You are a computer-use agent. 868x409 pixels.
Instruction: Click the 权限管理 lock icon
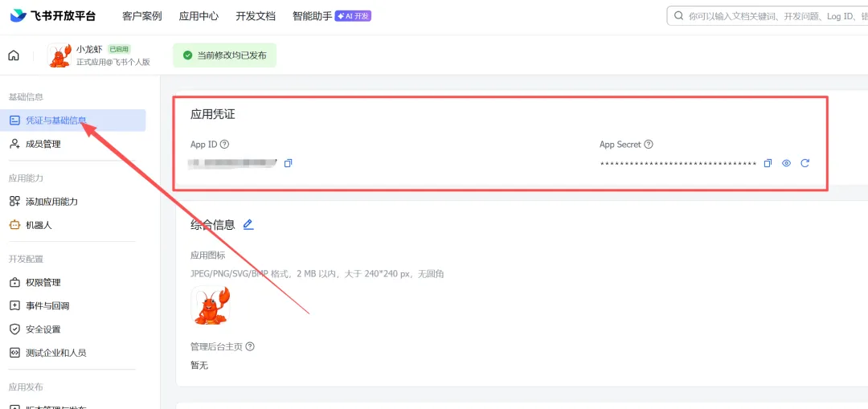pyautogui.click(x=15, y=283)
